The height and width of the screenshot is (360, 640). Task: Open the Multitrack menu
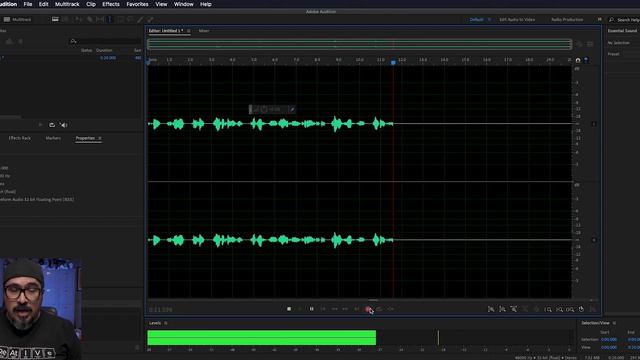tap(67, 4)
